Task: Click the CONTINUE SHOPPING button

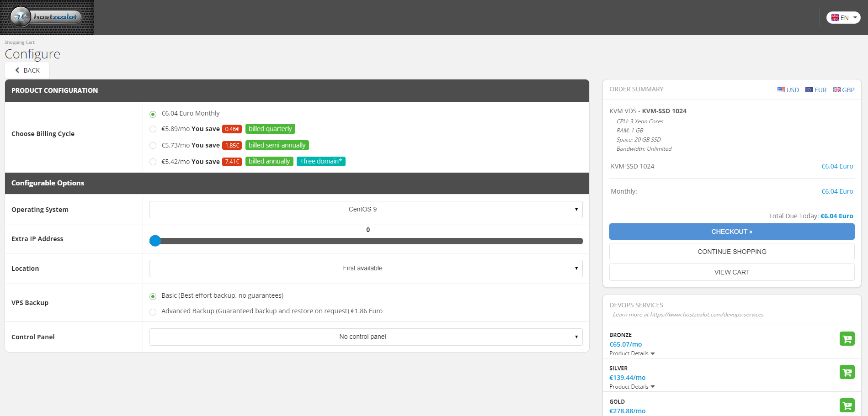Action: click(732, 252)
